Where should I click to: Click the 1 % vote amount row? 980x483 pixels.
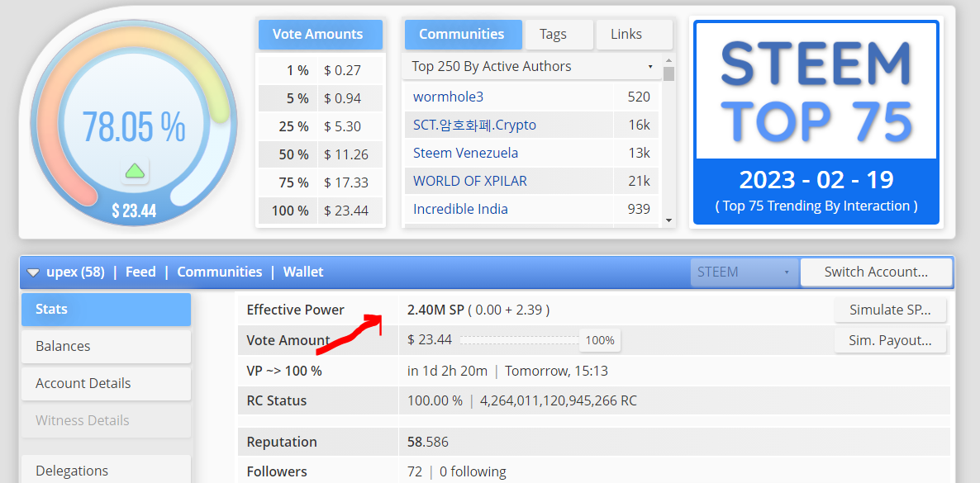320,71
